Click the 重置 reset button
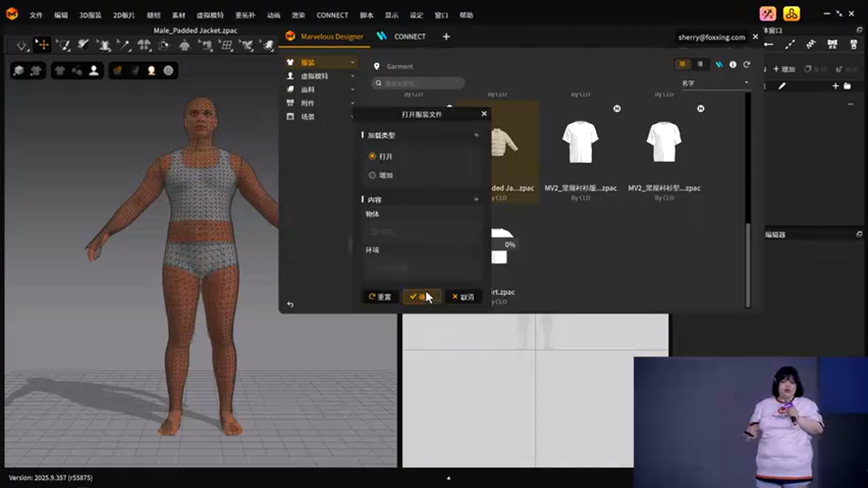 click(380, 297)
